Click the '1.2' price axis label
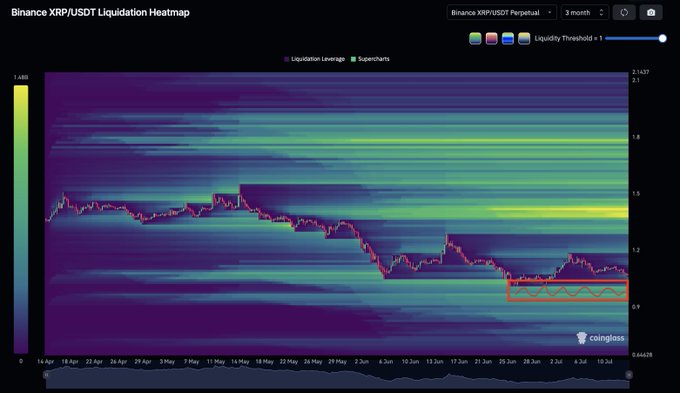This screenshot has width=680, height=393. pyautogui.click(x=636, y=250)
